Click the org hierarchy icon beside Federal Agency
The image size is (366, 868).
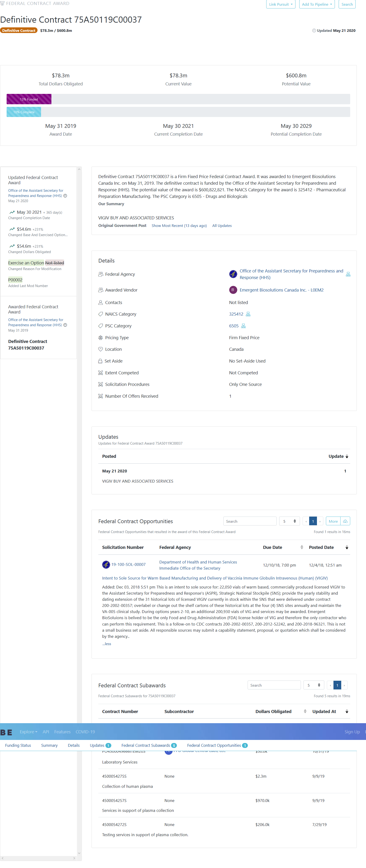point(348,274)
